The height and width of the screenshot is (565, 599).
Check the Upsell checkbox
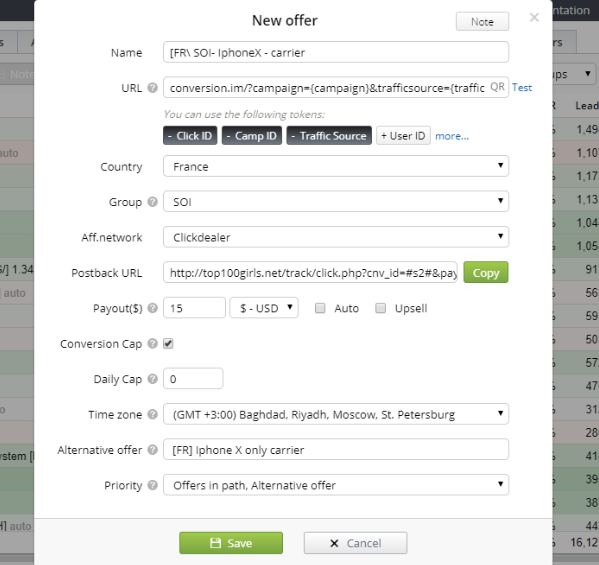coord(380,308)
